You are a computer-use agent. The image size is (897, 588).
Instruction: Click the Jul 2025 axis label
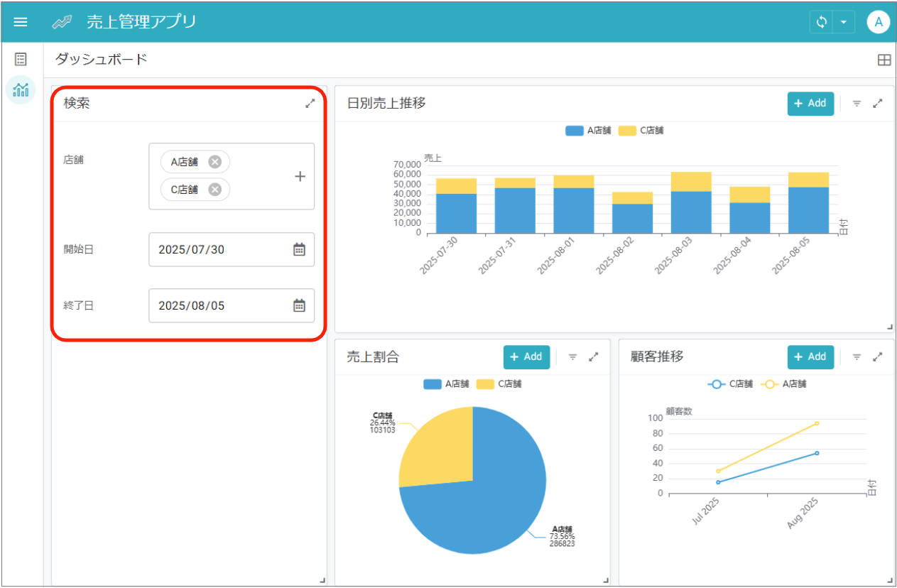[x=705, y=511]
